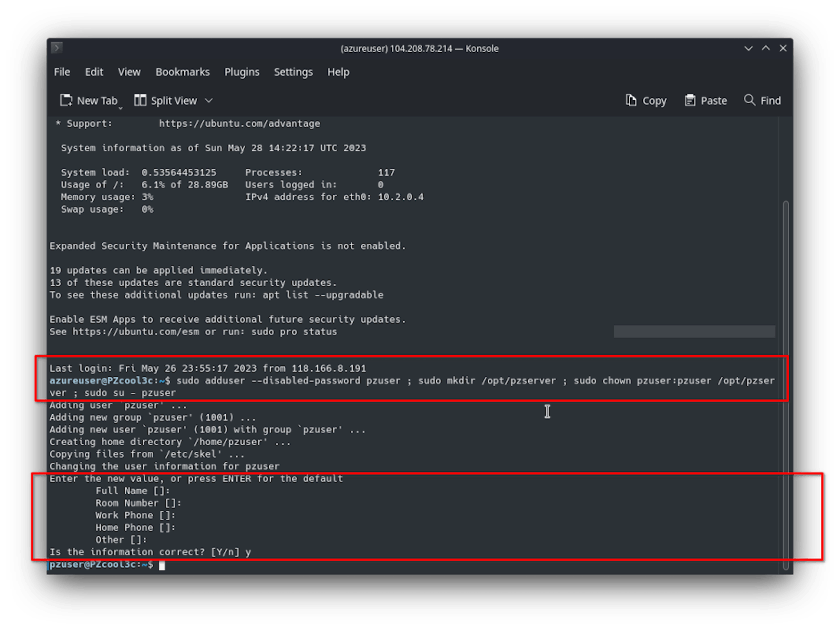The width and height of the screenshot is (840, 630).
Task: Click the Konsole terminal icon in title bar
Action: click(56, 48)
